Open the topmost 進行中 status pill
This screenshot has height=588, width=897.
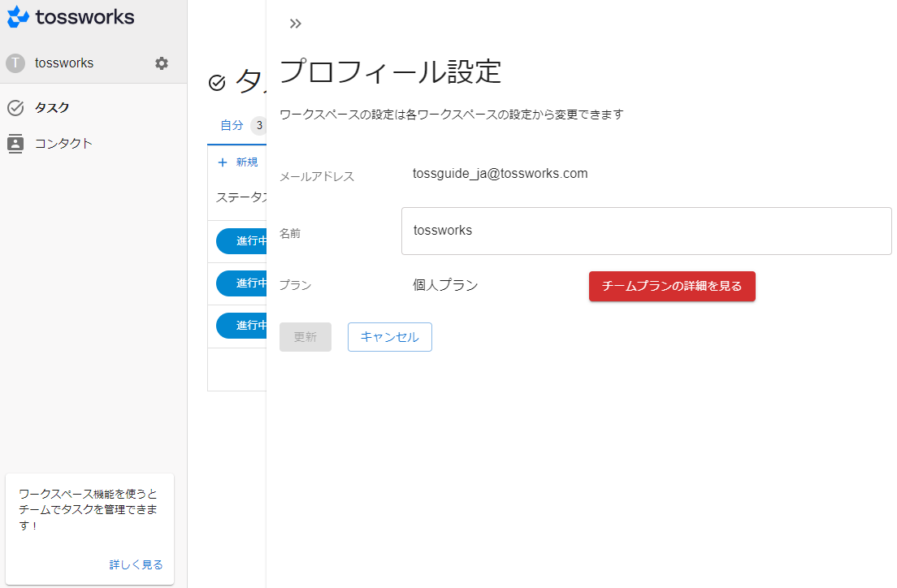(x=241, y=241)
